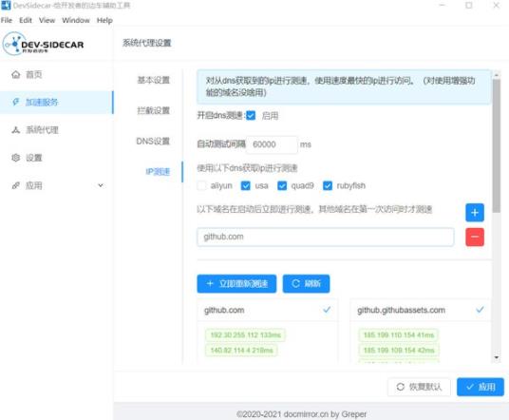Viewport: 509px width, 420px height.
Task: Switch to the 拦截设置 tab
Action: pyautogui.click(x=153, y=110)
